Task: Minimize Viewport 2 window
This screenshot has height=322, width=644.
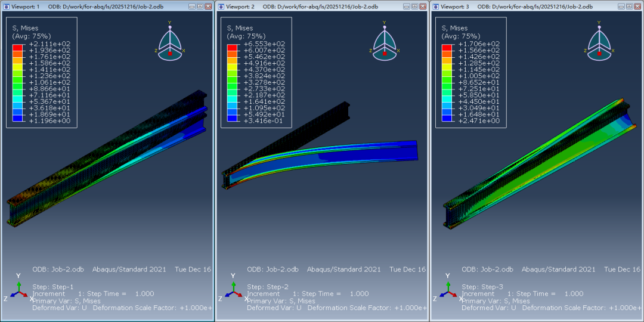Action: 407,7
